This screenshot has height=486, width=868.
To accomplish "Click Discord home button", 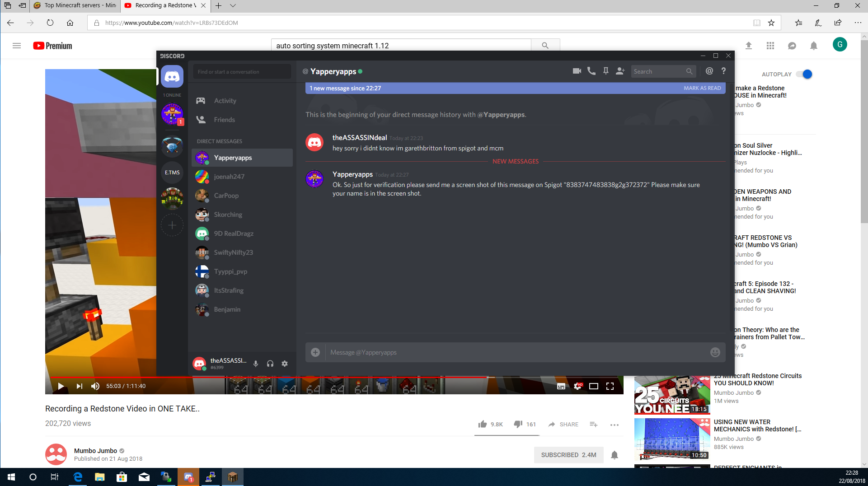I will [172, 76].
